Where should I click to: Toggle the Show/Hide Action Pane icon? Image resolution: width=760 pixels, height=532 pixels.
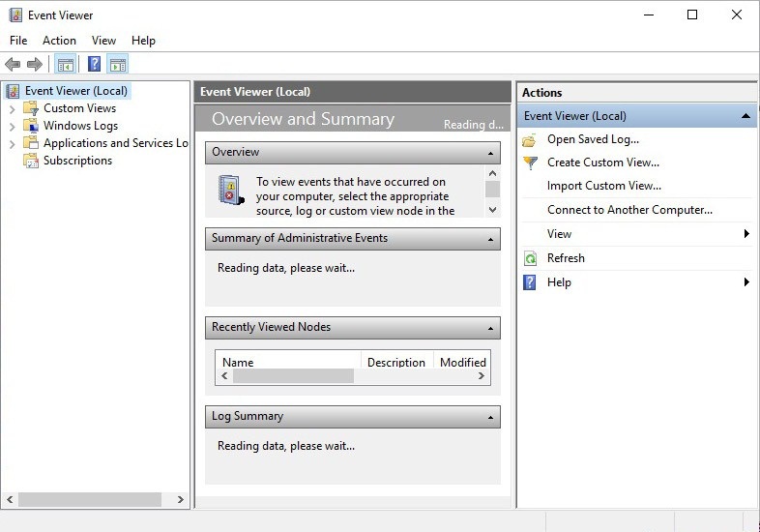[x=118, y=65]
